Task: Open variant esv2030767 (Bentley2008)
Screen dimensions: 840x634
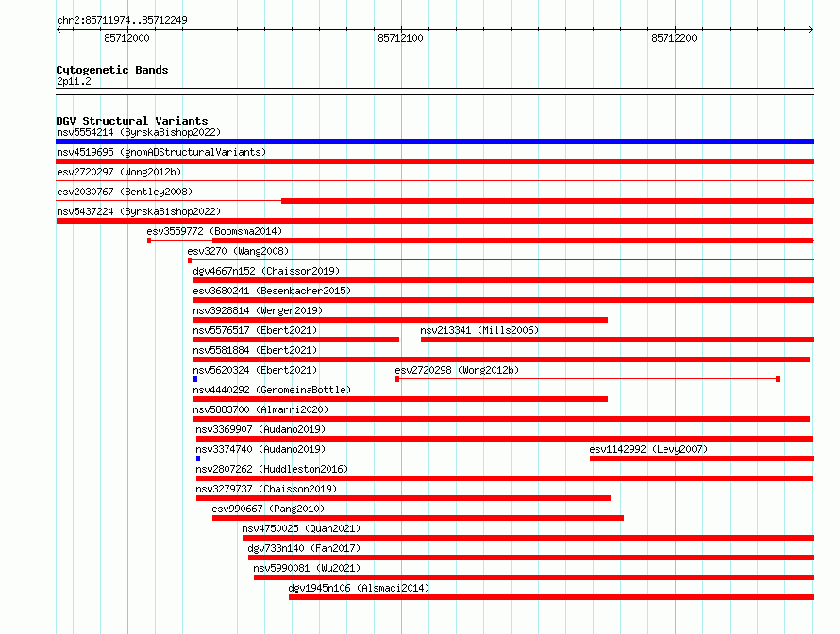Action: tap(125, 192)
